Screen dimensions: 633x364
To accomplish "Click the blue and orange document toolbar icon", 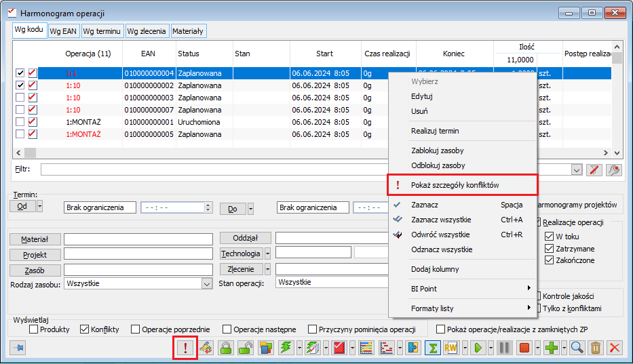I will [413, 348].
